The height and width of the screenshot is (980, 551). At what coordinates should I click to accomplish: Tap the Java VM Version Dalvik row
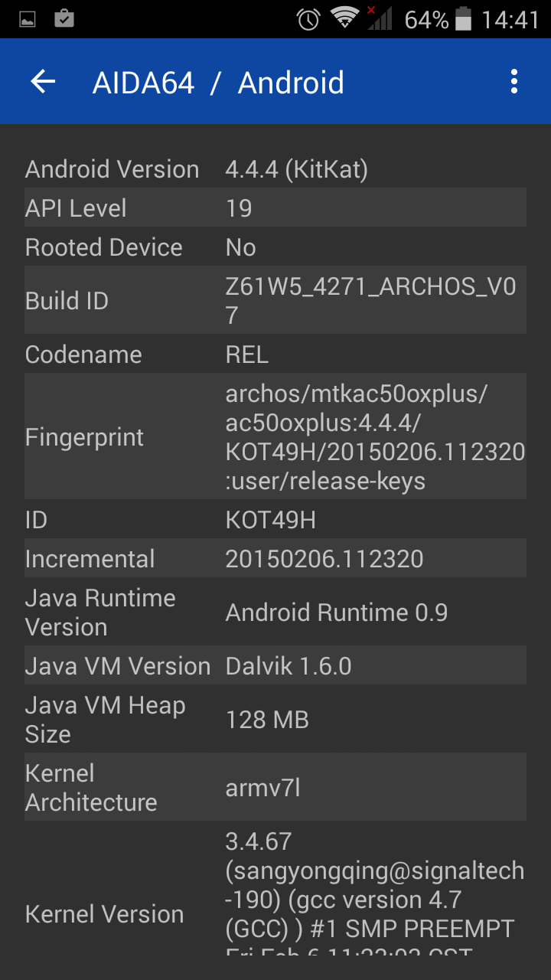pyautogui.click(x=275, y=666)
